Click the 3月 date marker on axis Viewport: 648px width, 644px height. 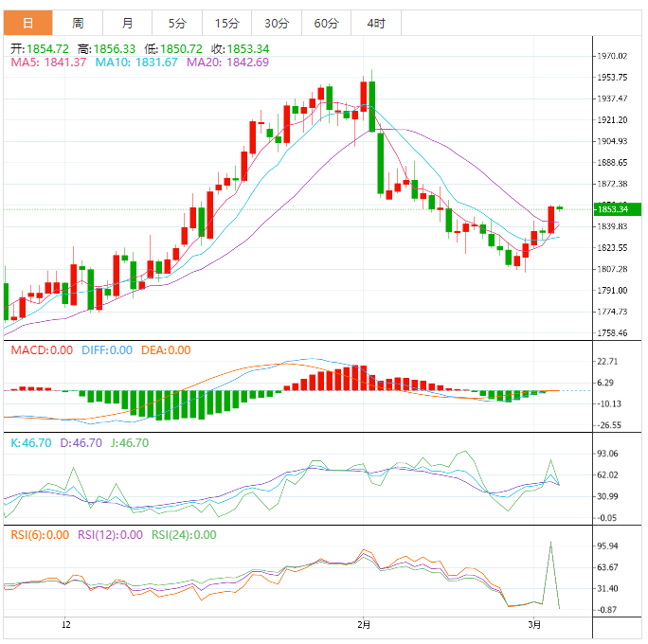(x=535, y=625)
